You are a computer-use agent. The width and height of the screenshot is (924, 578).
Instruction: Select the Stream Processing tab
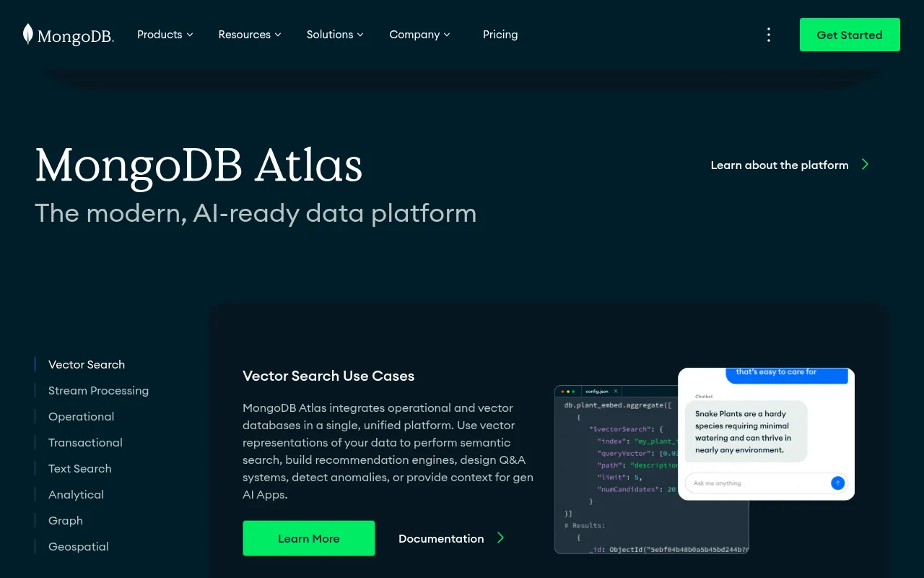[98, 390]
